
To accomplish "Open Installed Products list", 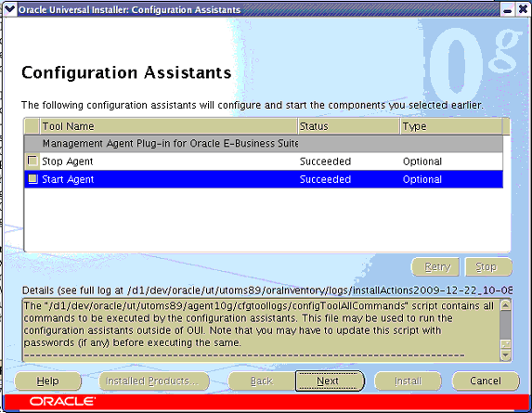I will tap(154, 381).
